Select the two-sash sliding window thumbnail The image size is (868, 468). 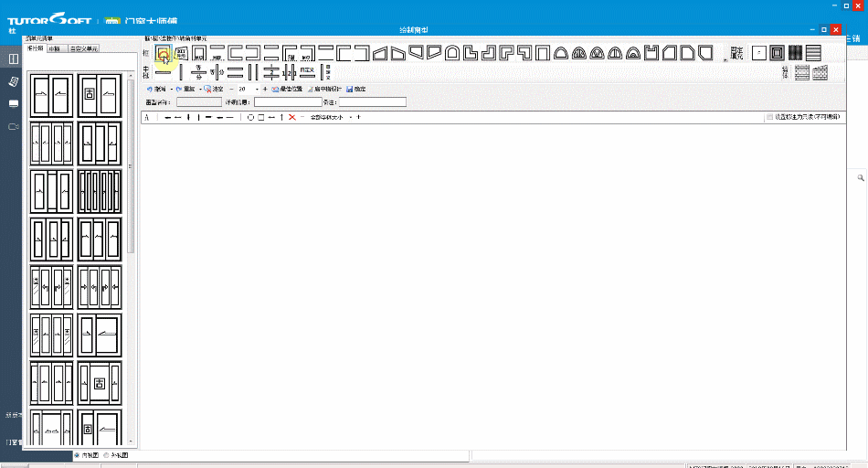coord(51,95)
